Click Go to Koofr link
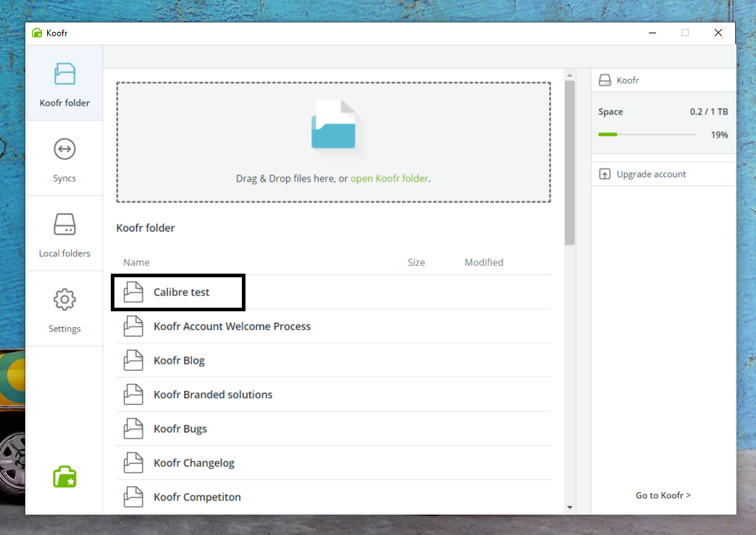 point(663,495)
